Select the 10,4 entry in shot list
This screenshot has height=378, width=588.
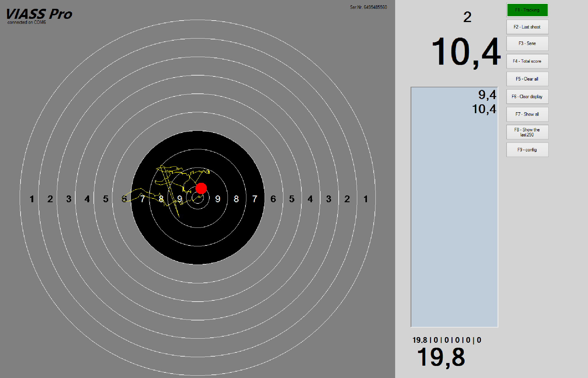click(x=484, y=109)
